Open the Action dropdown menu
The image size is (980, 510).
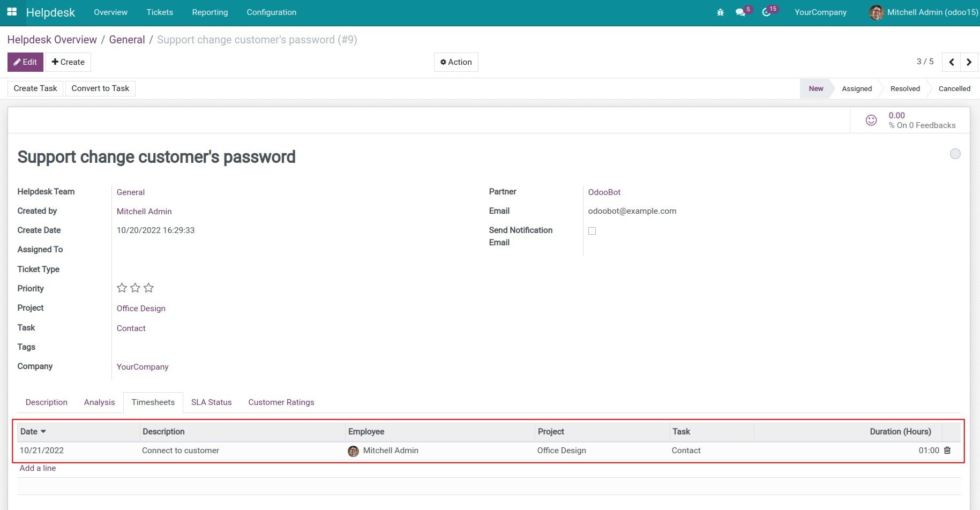tap(456, 62)
